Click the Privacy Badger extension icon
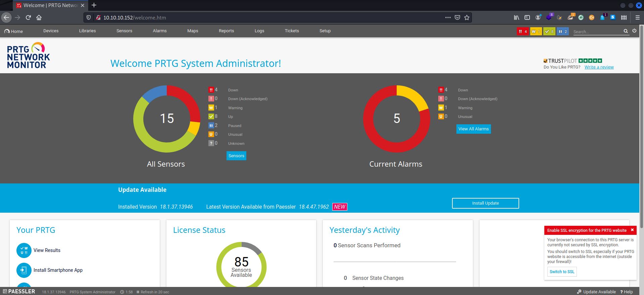This screenshot has width=644, height=295. coord(570,17)
